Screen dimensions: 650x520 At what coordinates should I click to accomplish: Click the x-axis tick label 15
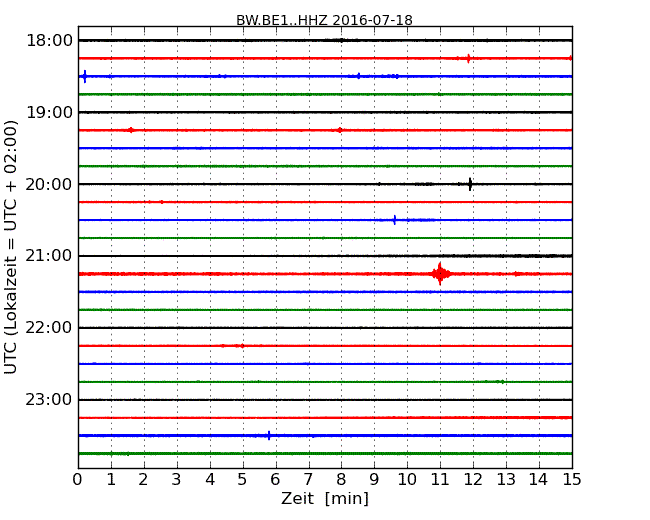pyautogui.click(x=572, y=480)
